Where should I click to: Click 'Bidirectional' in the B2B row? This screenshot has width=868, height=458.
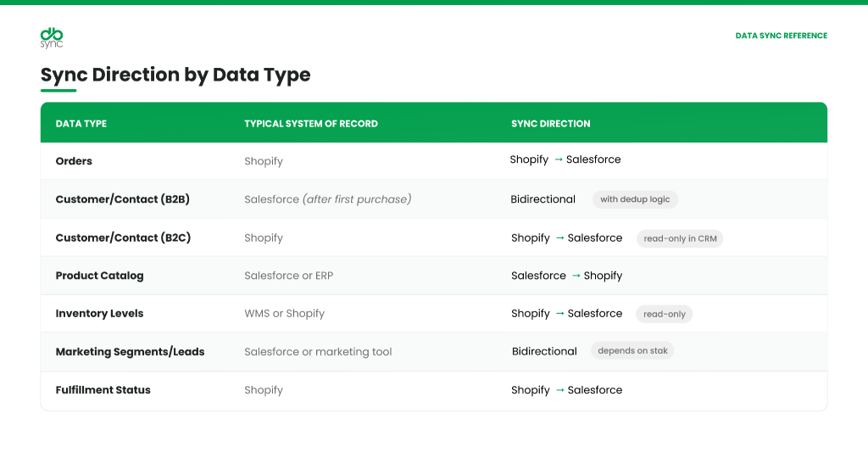coord(543,199)
